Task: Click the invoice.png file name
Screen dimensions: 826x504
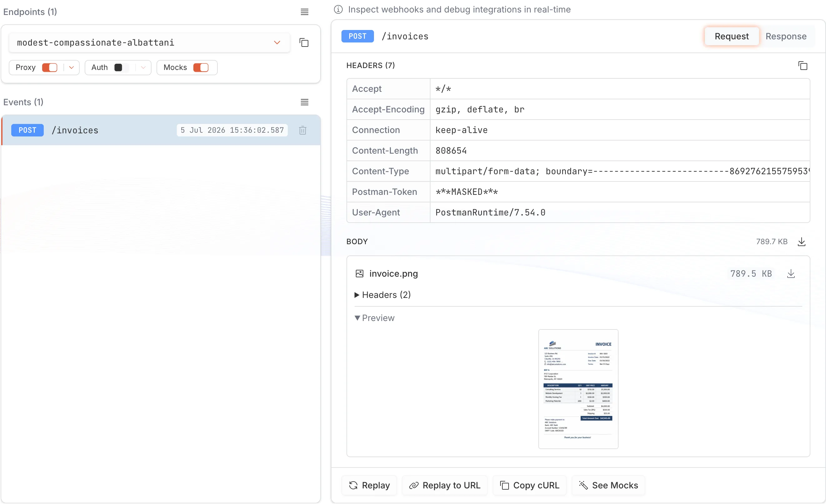Action: point(394,274)
